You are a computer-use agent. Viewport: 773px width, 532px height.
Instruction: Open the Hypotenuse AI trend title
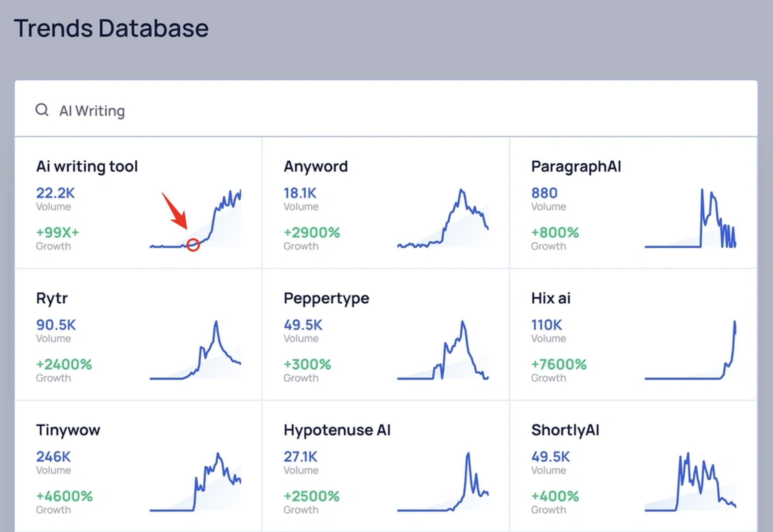click(x=337, y=430)
